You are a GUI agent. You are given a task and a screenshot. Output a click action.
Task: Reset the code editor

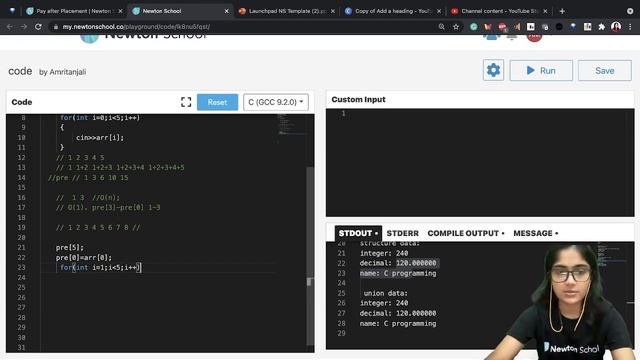pyautogui.click(x=217, y=102)
